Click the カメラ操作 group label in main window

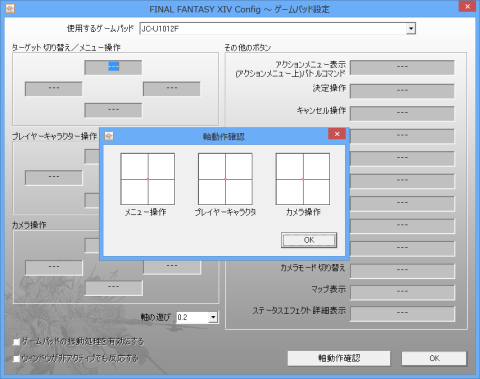click(29, 225)
